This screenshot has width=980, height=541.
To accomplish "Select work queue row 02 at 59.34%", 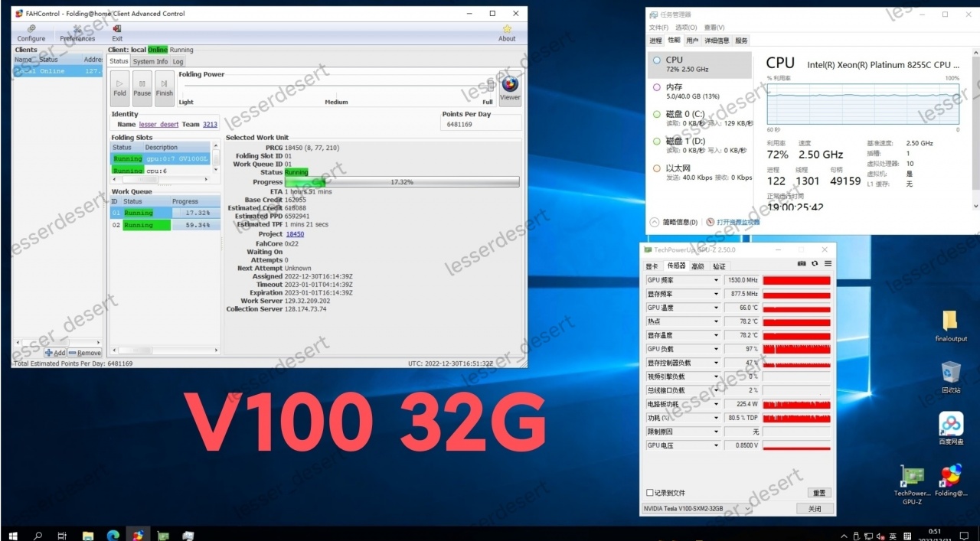I will (x=165, y=225).
